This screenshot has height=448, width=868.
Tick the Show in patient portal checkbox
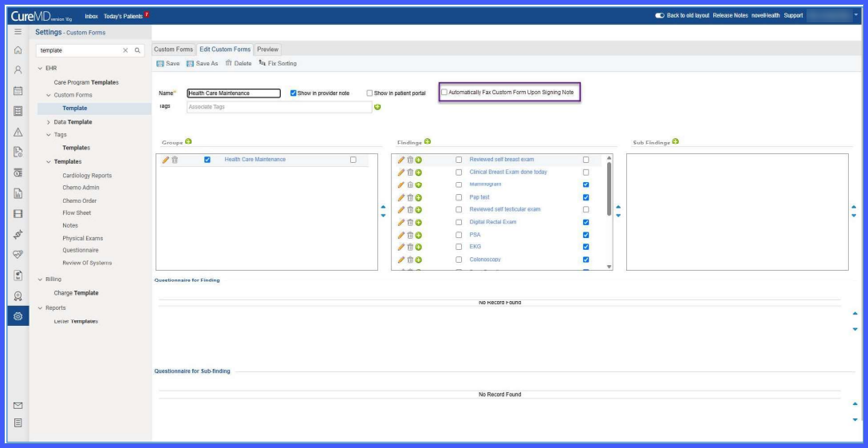click(x=369, y=93)
